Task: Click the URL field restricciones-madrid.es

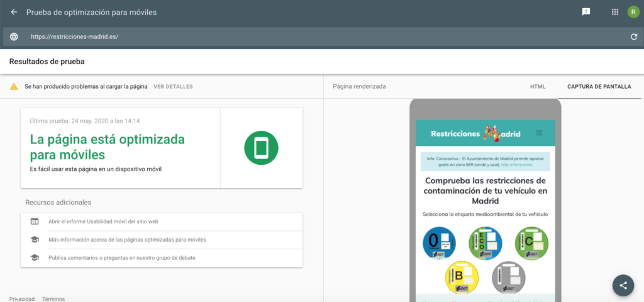Action: (74, 36)
